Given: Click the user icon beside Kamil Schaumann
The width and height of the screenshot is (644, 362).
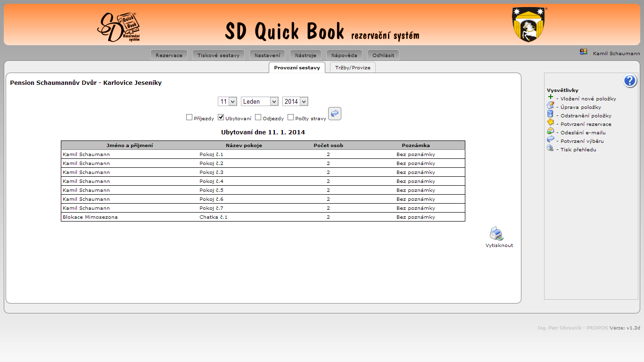Looking at the screenshot, I should pyautogui.click(x=584, y=52).
